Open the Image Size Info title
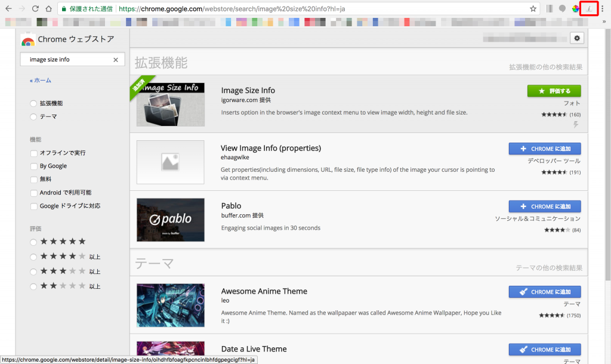The height and width of the screenshot is (364, 611). (x=248, y=91)
